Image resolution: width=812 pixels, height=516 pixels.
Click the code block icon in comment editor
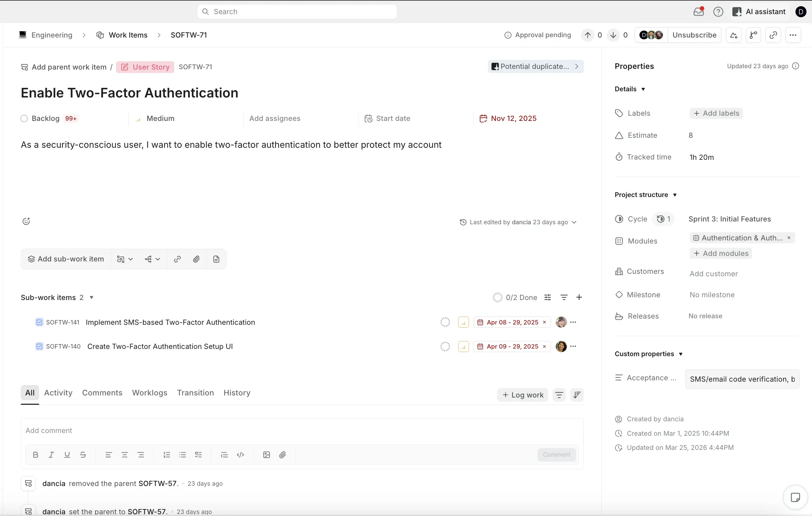[x=240, y=455]
